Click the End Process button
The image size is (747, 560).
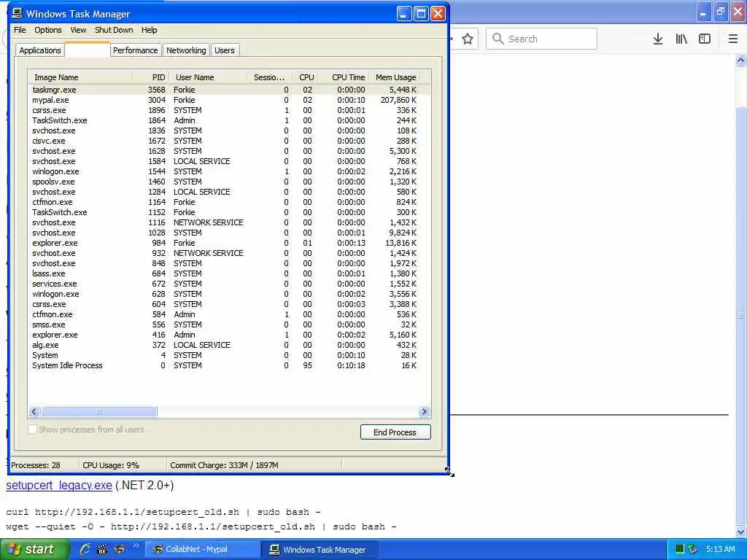[395, 432]
